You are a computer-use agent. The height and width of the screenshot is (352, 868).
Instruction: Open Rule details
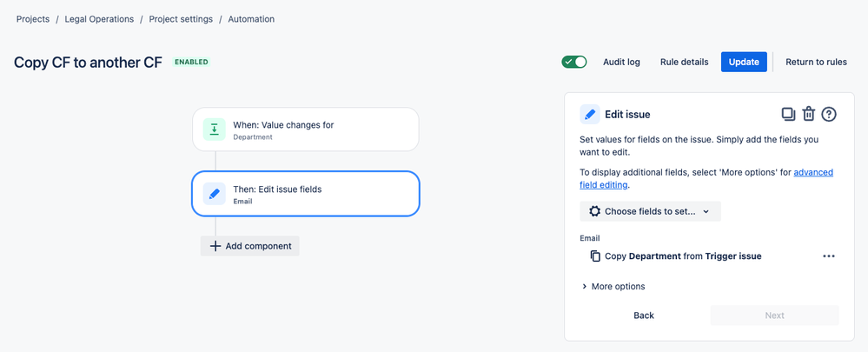(684, 62)
